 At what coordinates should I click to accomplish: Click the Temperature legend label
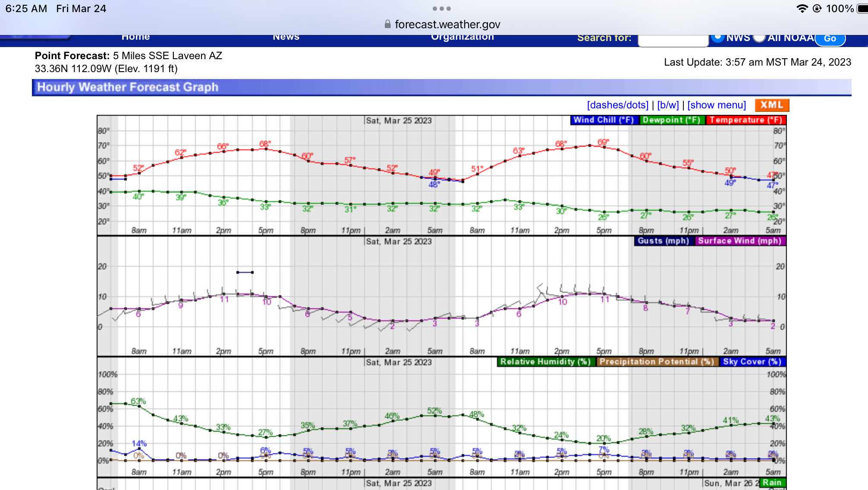pyautogui.click(x=746, y=120)
